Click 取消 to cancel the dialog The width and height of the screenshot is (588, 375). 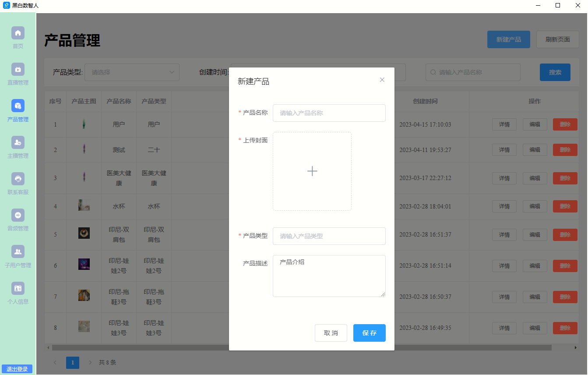331,333
